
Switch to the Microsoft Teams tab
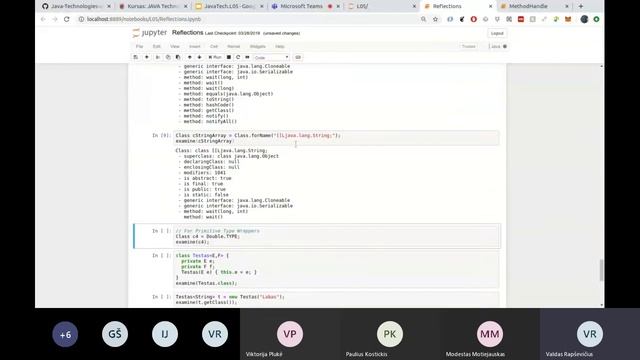click(301, 6)
